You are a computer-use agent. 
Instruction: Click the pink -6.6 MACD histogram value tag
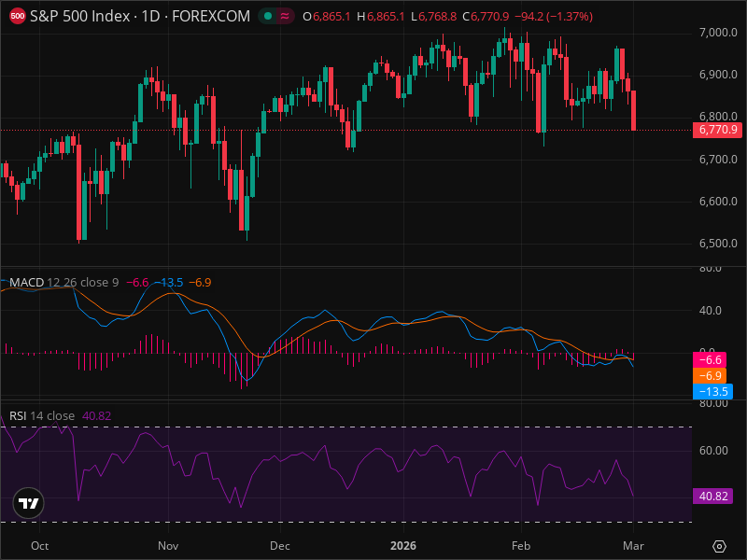[710, 359]
